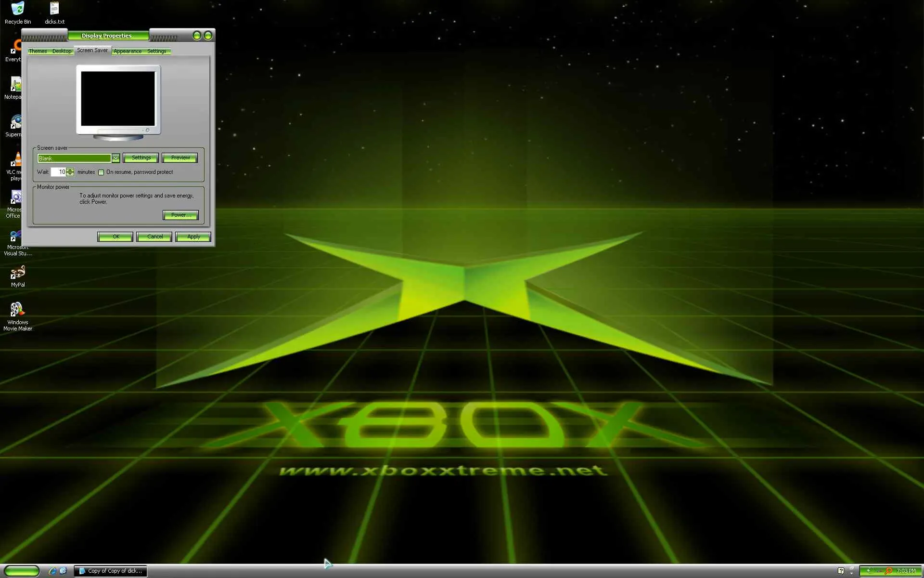
Task: Click the Preview button
Action: 180,158
